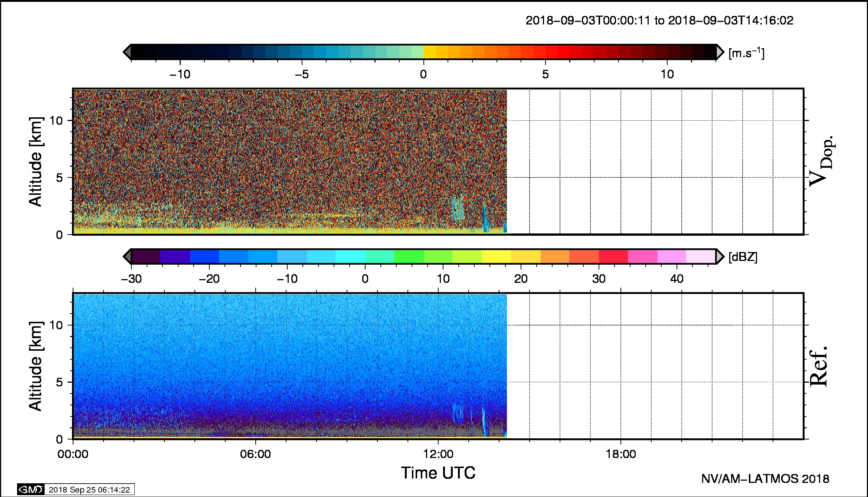Click the [m.s-1] unit label

click(746, 53)
